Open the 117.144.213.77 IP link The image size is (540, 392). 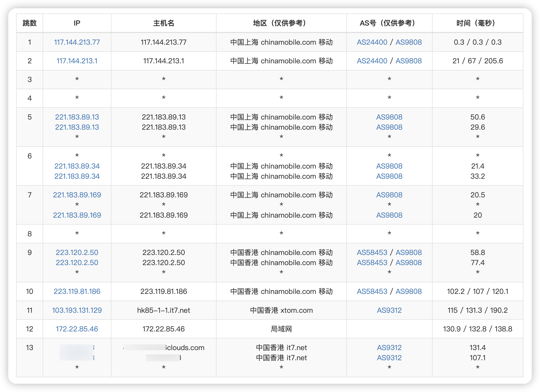pyautogui.click(x=77, y=42)
